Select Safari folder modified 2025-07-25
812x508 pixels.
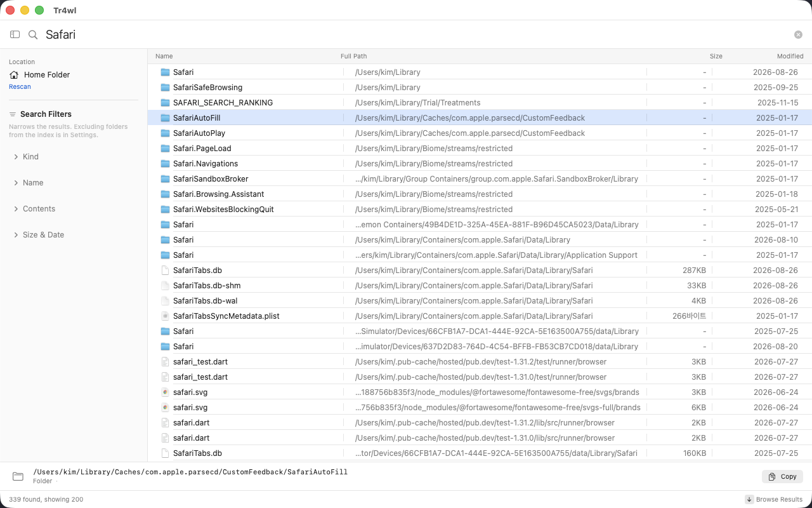[480, 331]
